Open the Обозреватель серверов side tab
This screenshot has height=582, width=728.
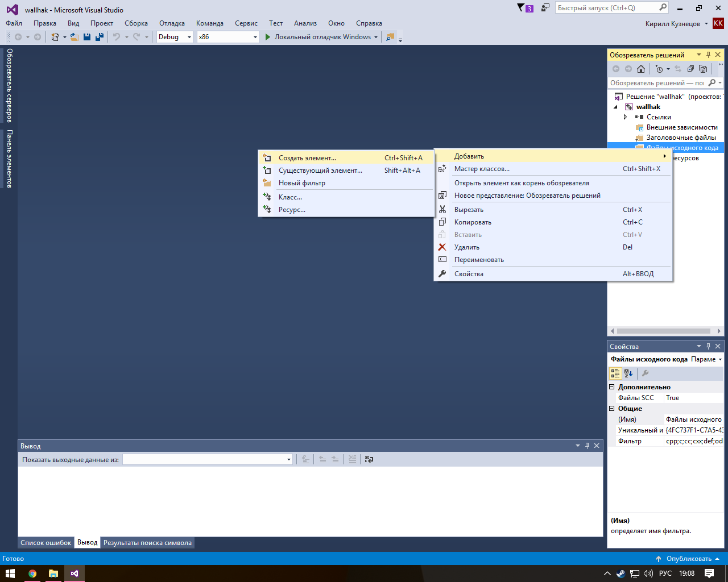pos(9,85)
